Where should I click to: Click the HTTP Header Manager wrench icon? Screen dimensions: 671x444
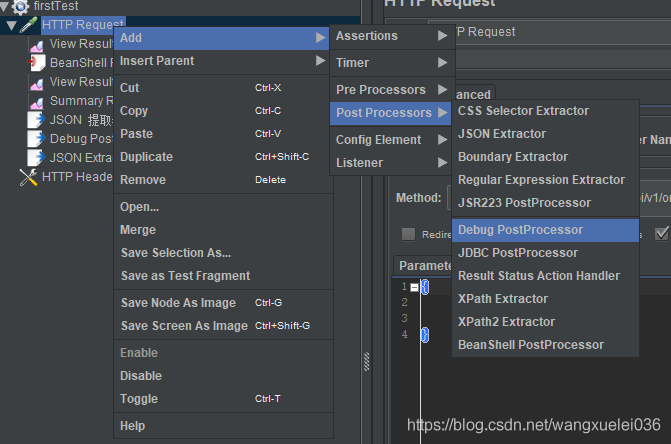pyautogui.click(x=28, y=177)
